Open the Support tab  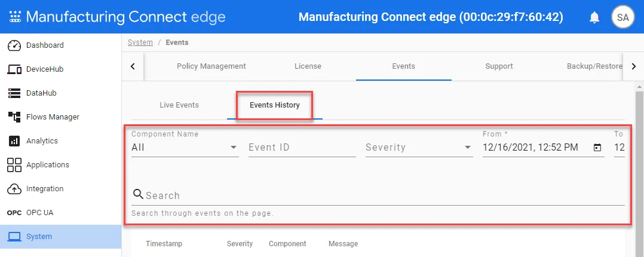(x=499, y=66)
